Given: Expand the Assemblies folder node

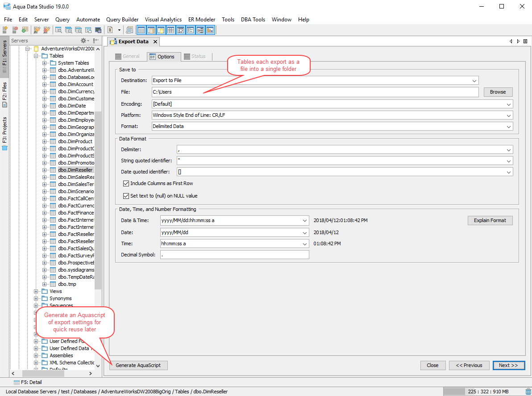Looking at the screenshot, I should pos(36,355).
